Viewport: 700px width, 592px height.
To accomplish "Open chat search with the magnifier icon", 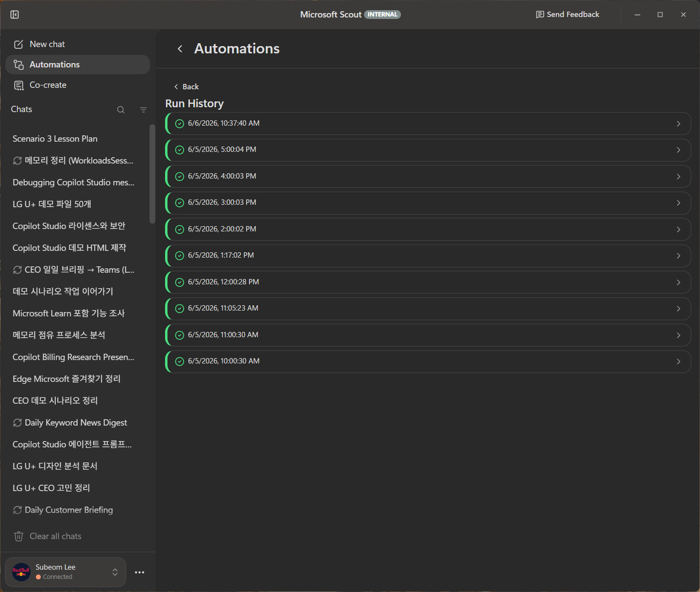I will point(121,110).
